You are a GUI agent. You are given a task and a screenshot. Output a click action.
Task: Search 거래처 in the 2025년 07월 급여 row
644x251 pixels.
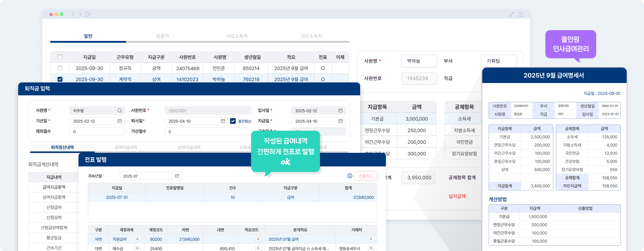(371, 239)
